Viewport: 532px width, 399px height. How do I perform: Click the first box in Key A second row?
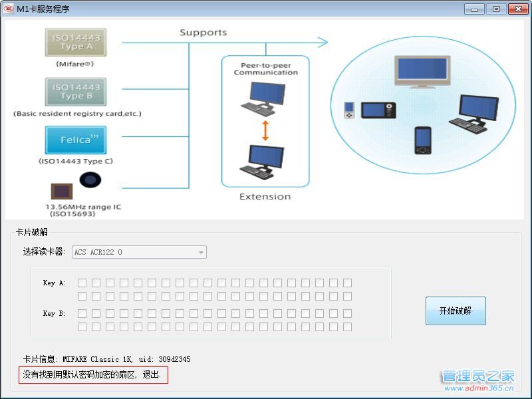[82, 296]
